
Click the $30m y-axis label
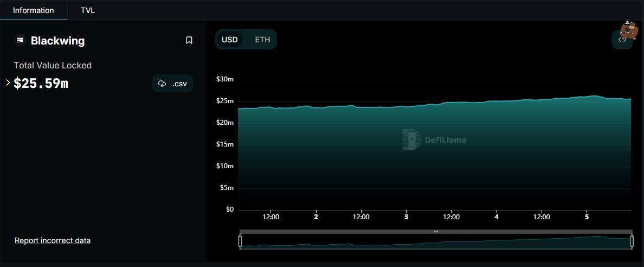tap(224, 79)
